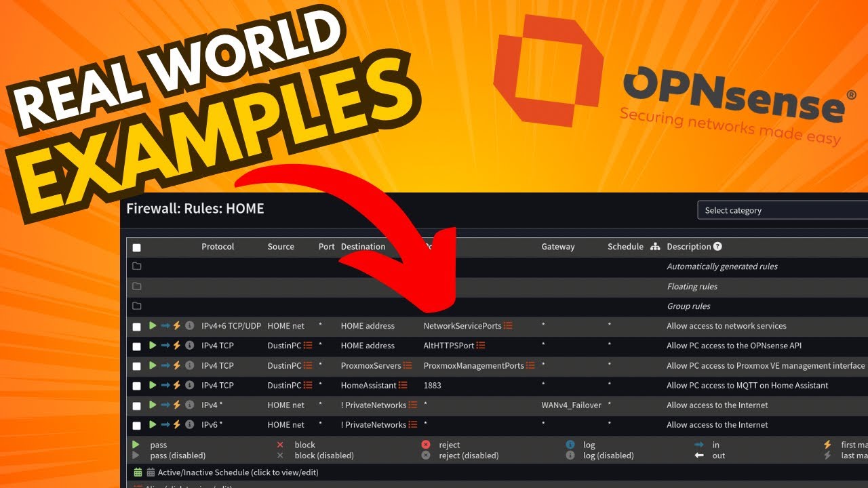
Task: Click the 'WANv4_Failover' gateway cell
Action: tap(572, 405)
